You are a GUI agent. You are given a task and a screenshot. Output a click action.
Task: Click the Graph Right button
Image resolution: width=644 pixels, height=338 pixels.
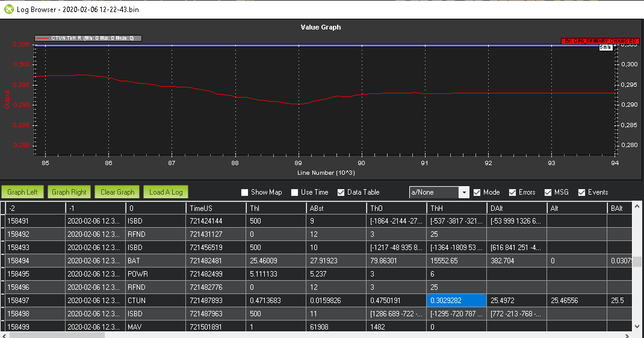pyautogui.click(x=69, y=192)
